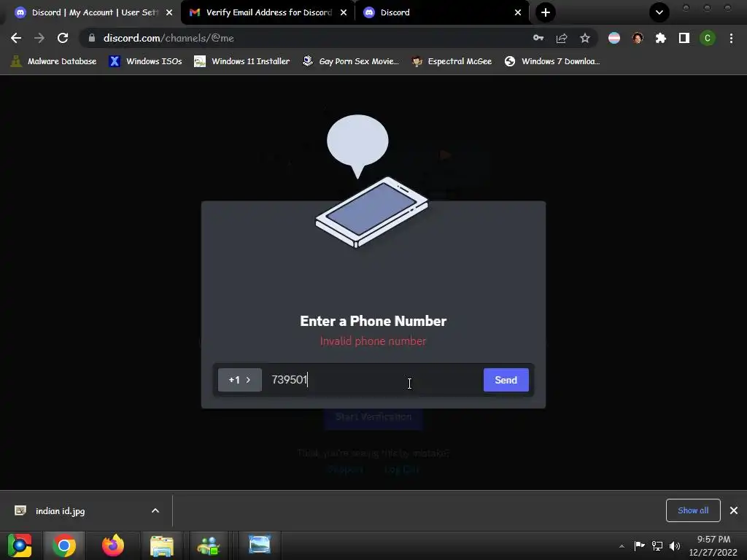Expand the indian id.jpg download options arrow
The height and width of the screenshot is (560, 747).
(155, 510)
